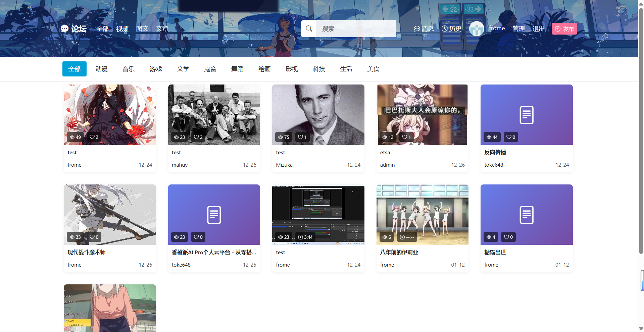Select 视频 in the top navigation

122,29
